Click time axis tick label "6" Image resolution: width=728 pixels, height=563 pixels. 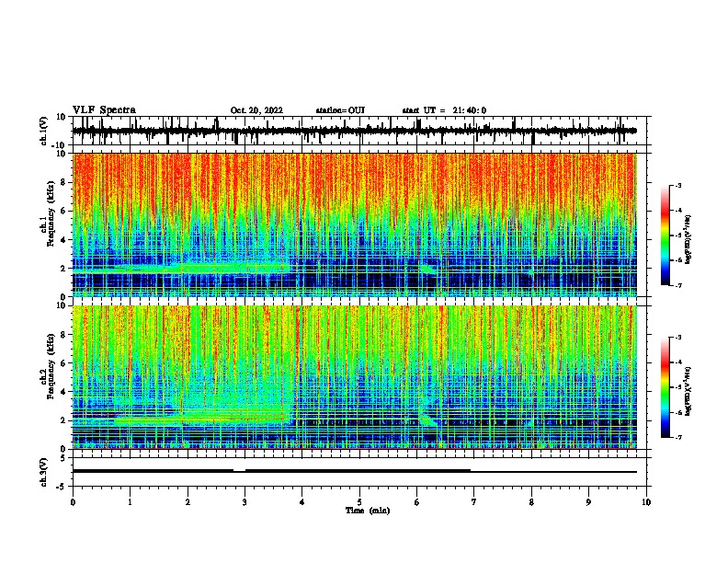(x=417, y=502)
